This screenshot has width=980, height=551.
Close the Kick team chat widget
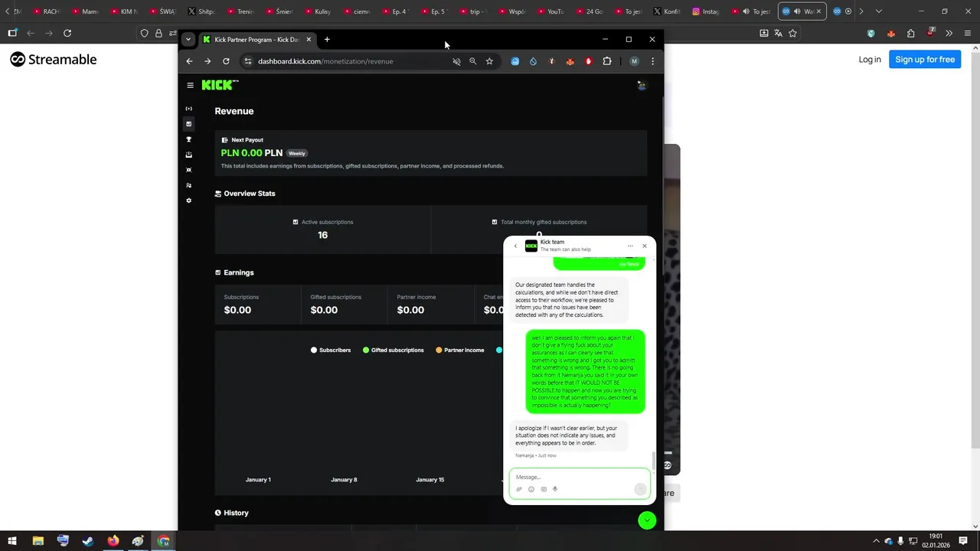(x=644, y=246)
